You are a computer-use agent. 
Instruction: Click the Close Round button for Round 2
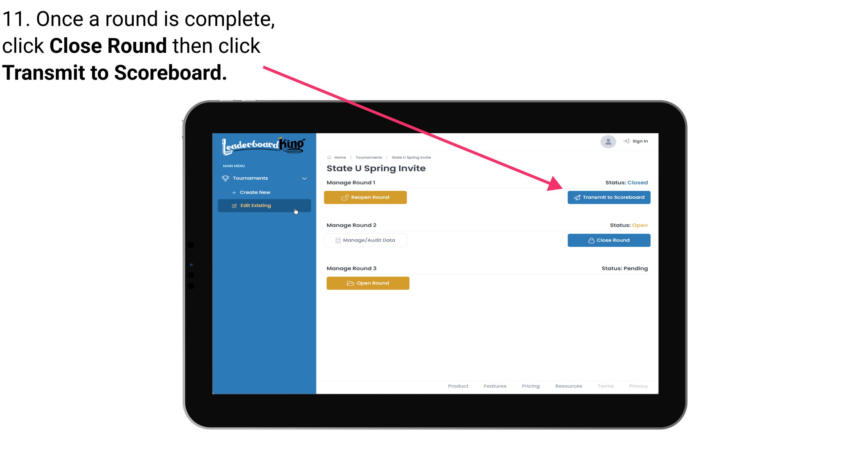(x=609, y=240)
